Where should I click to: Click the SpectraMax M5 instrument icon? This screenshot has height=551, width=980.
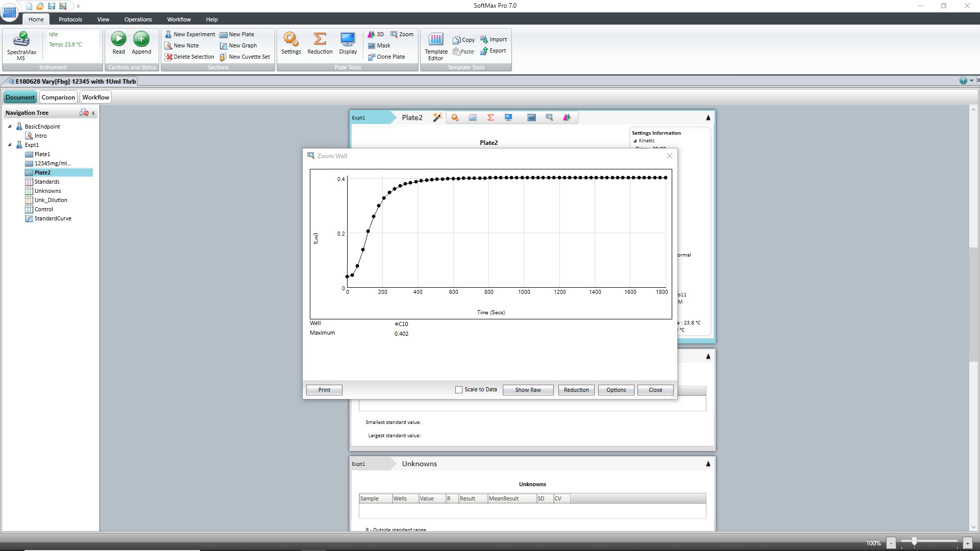click(21, 39)
